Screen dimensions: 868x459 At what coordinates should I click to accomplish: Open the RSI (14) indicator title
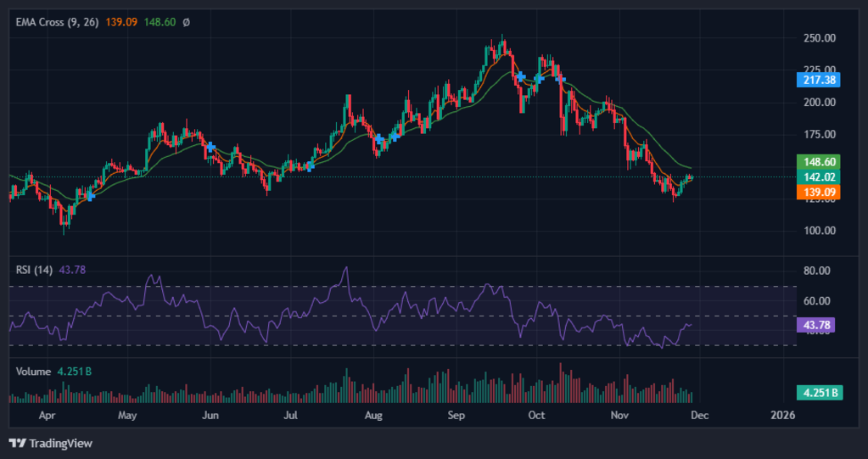34,270
